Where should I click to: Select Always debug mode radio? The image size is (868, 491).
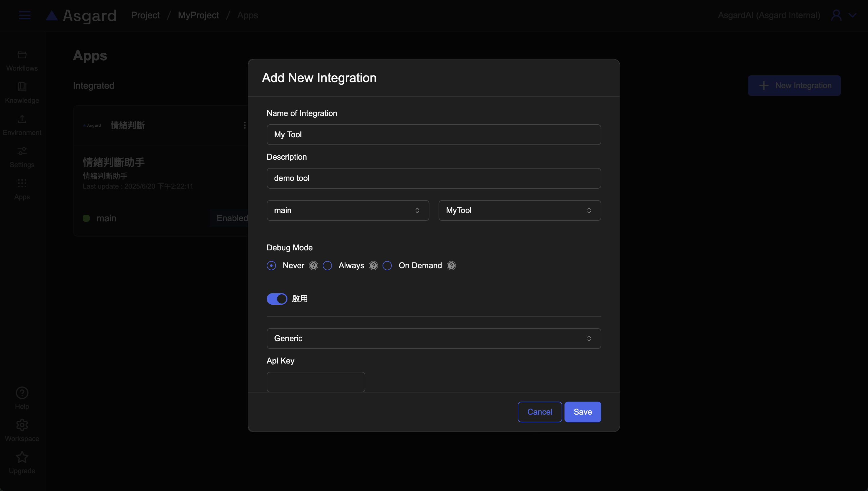coord(327,266)
